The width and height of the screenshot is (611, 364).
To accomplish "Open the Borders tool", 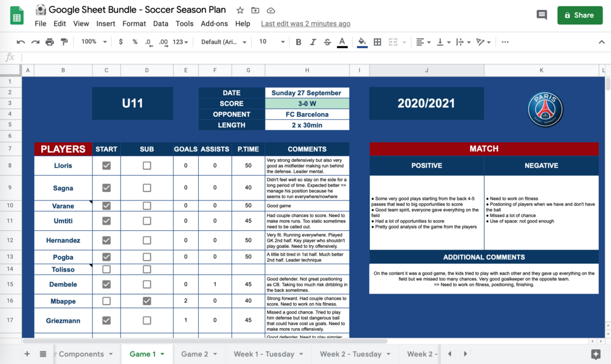I will tap(377, 42).
